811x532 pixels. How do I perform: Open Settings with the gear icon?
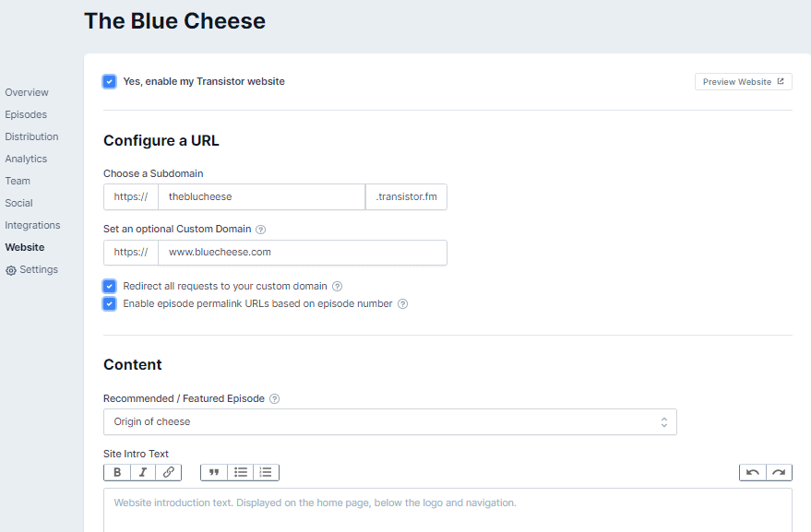[x=31, y=270]
